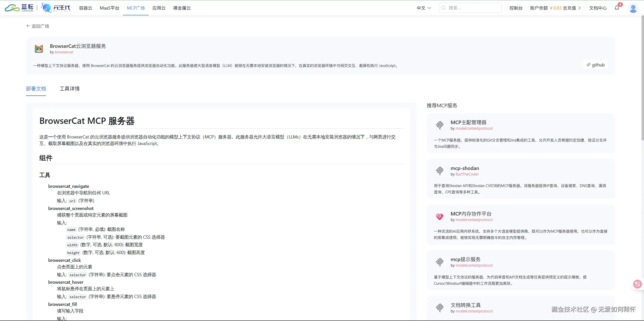Switch to the 工具详情 tab
This screenshot has width=644, height=321.
click(x=70, y=89)
